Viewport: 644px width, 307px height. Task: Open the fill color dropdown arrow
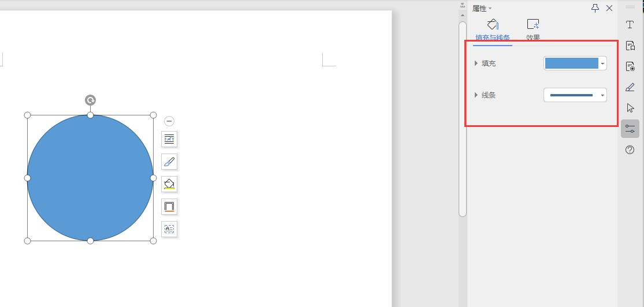point(602,63)
